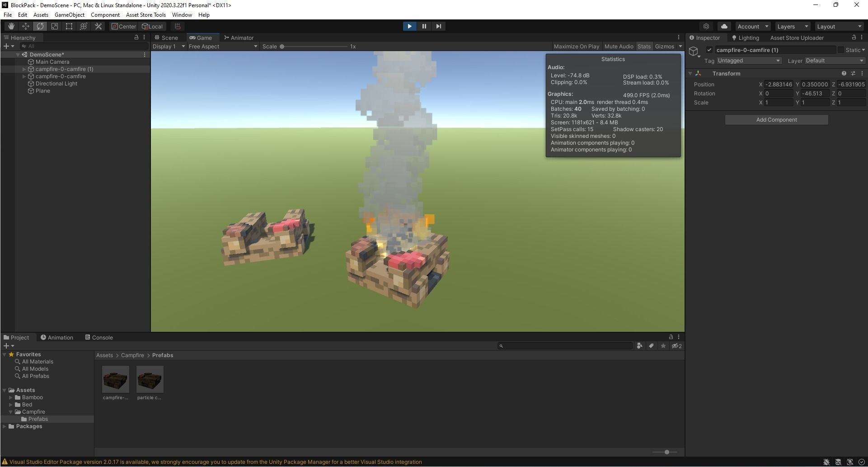The height and width of the screenshot is (467, 868).
Task: Toggle Center pivot mode to Pivot
Action: [123, 26]
